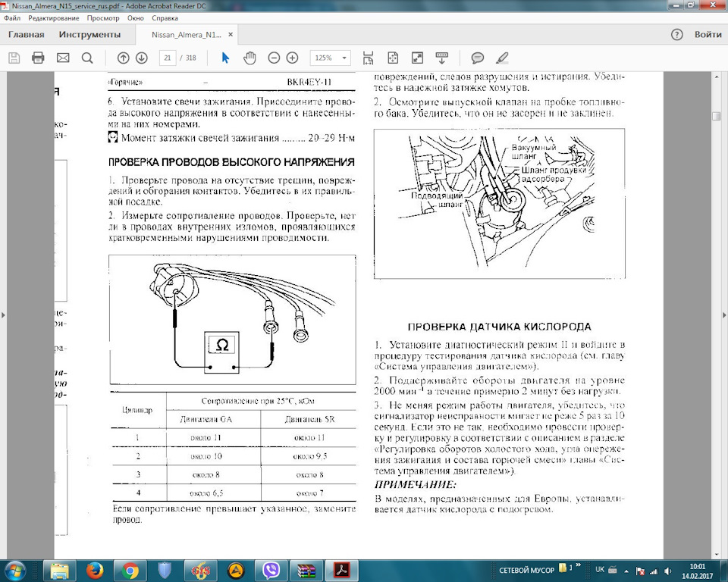Zoom in with plus button
This screenshot has height=582, width=728.
[292, 58]
